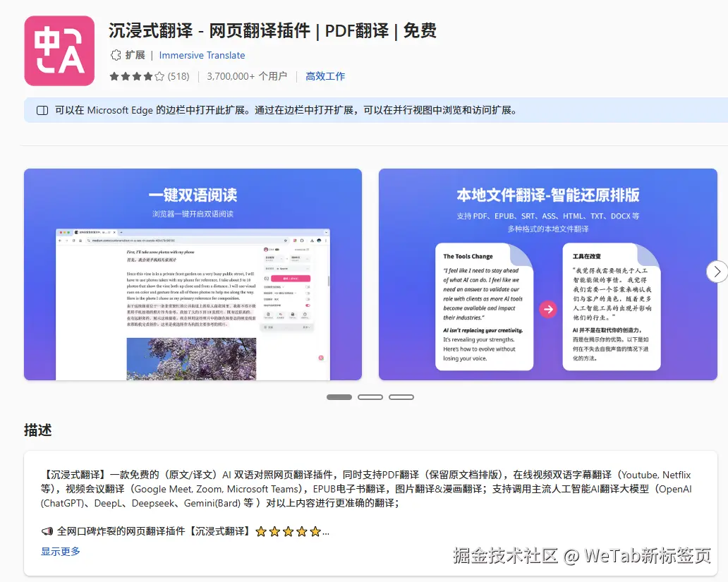
Task: Click the star rating with 518 reviews
Action: click(149, 76)
